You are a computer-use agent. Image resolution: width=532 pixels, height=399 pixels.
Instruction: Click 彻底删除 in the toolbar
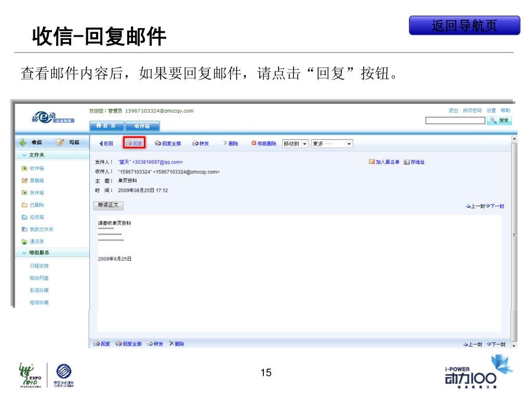coord(264,143)
